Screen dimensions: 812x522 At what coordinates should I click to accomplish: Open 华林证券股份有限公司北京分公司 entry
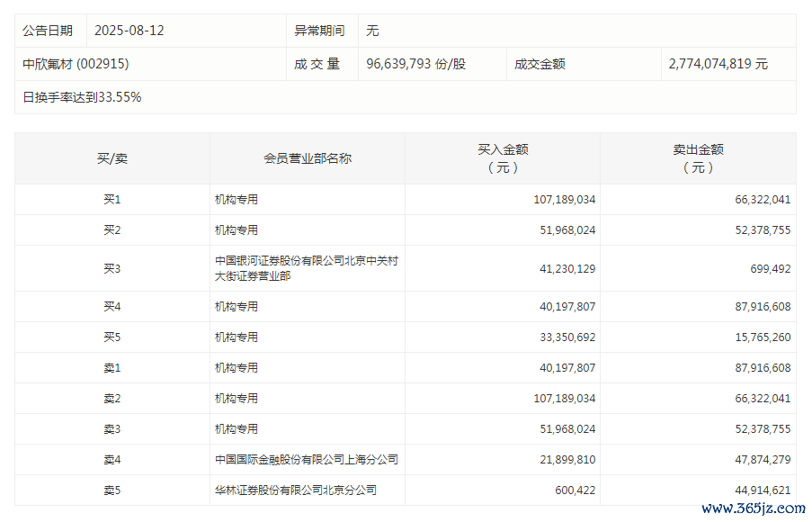pos(295,490)
